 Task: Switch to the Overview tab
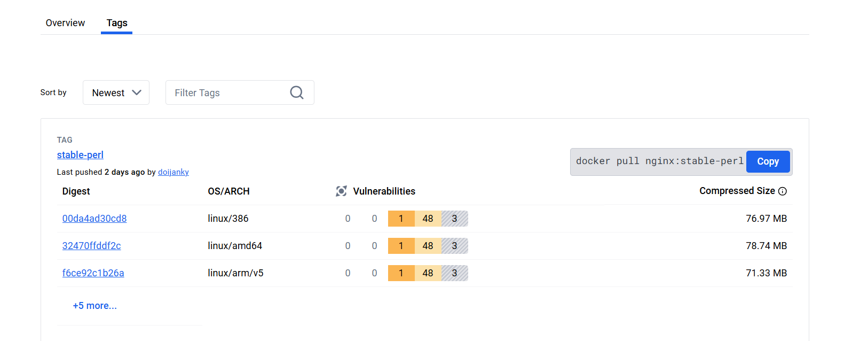point(65,23)
